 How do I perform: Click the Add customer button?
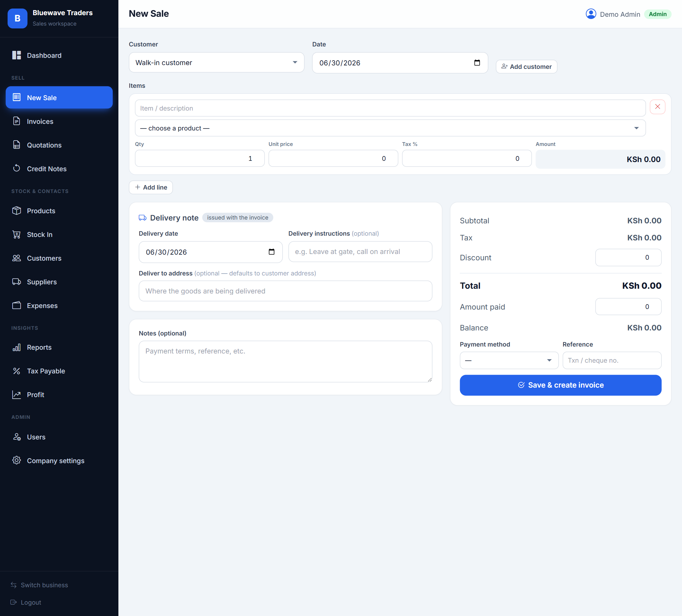coord(526,67)
